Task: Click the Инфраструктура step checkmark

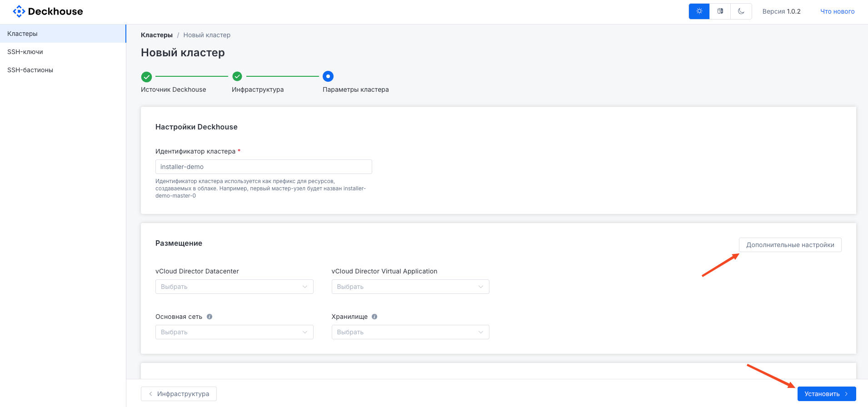Action: (237, 76)
